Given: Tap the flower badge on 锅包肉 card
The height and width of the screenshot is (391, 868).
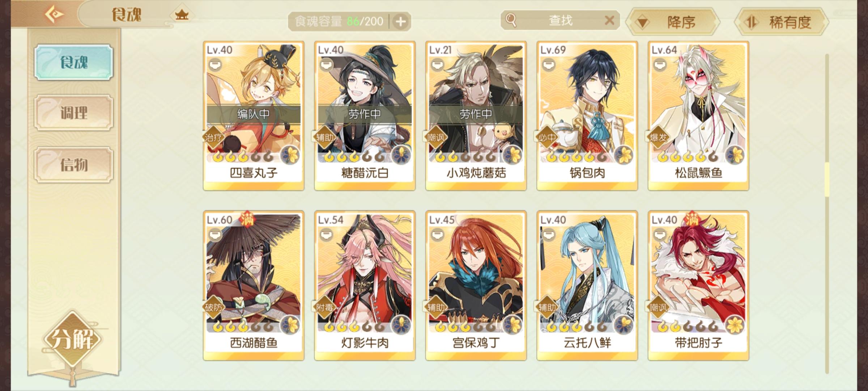Looking at the screenshot, I should 624,155.
